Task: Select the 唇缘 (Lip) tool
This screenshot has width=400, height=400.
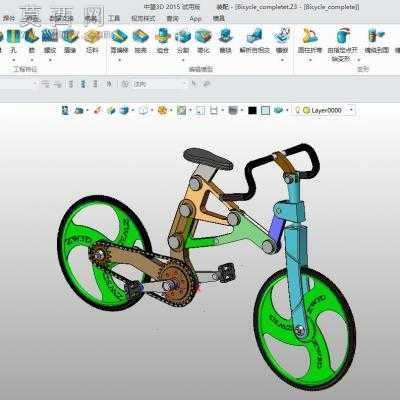Action: click(x=70, y=41)
